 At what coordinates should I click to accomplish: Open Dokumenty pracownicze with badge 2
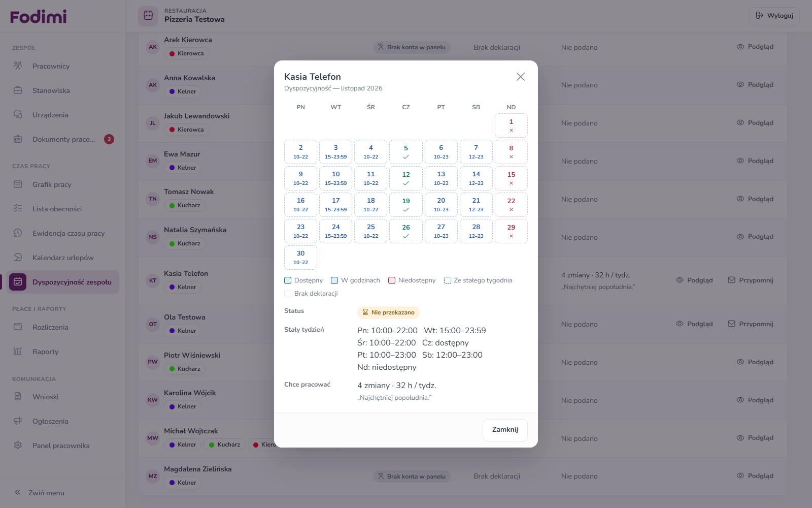pos(63,139)
